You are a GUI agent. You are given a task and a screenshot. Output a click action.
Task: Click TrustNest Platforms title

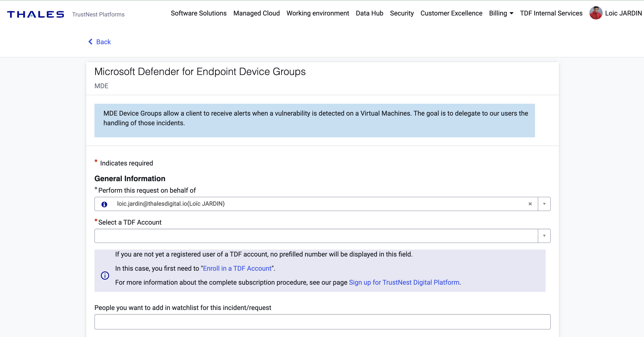(98, 15)
